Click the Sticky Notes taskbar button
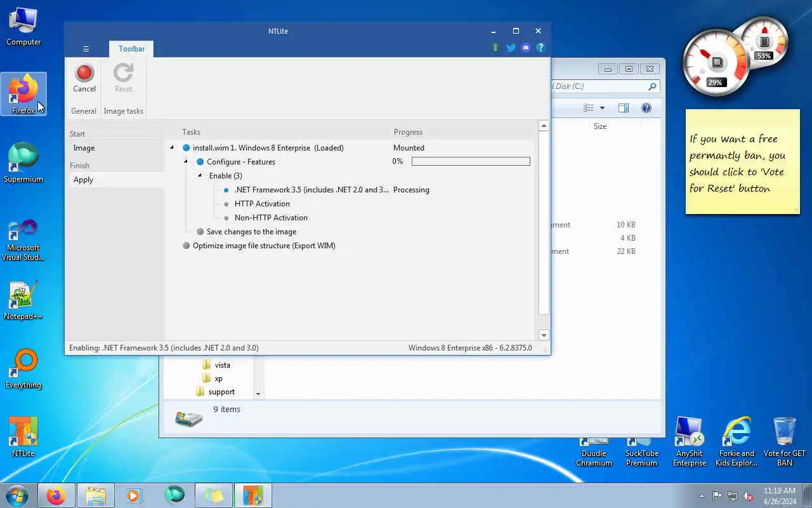The height and width of the screenshot is (508, 812). (214, 495)
